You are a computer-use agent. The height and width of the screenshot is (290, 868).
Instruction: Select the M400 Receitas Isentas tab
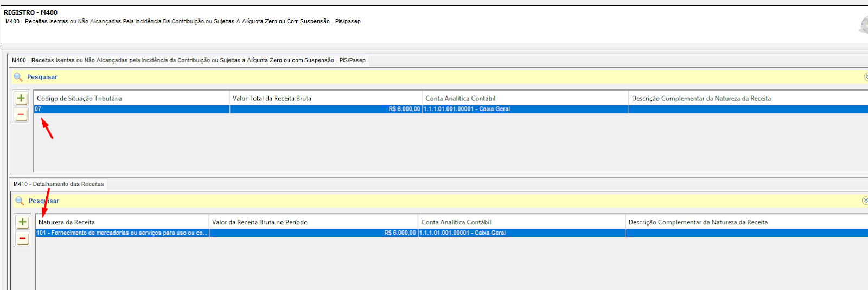point(189,60)
